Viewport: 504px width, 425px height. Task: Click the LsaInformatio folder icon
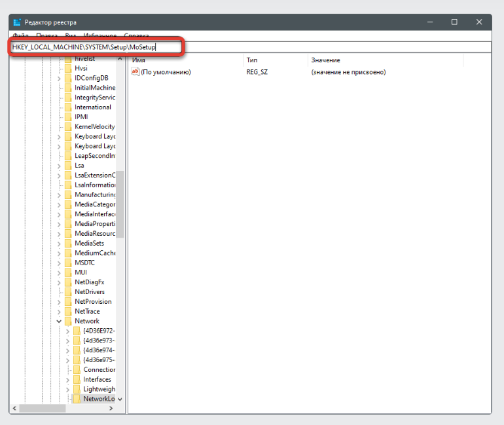68,185
